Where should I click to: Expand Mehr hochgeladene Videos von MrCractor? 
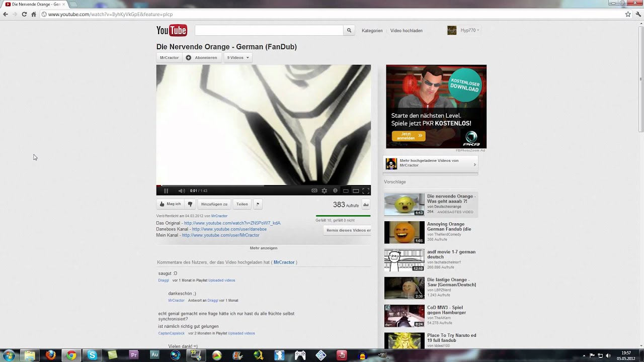tap(431, 163)
